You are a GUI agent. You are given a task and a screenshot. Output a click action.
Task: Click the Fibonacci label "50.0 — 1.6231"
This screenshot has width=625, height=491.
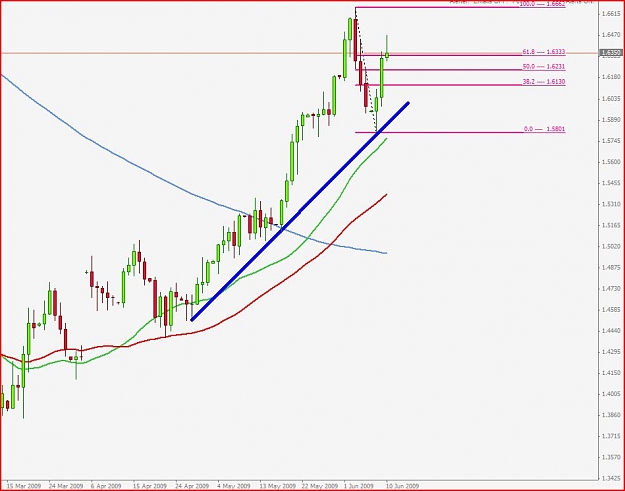point(544,67)
